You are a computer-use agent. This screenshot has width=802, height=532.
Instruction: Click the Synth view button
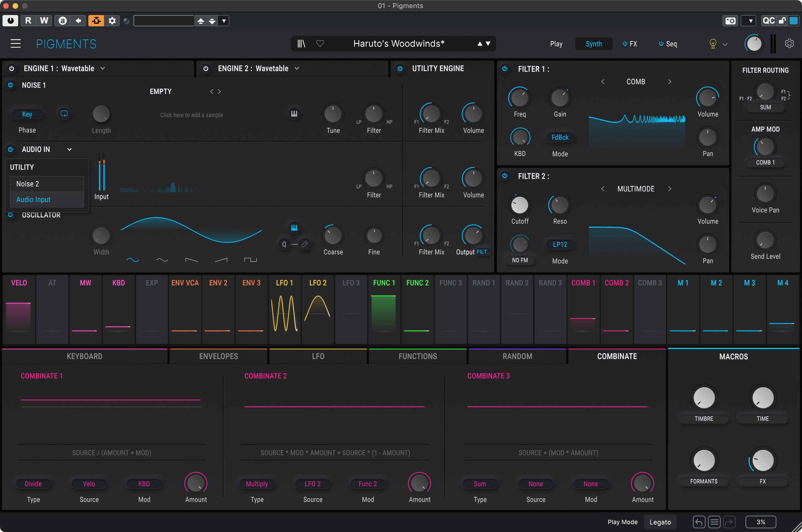point(594,44)
